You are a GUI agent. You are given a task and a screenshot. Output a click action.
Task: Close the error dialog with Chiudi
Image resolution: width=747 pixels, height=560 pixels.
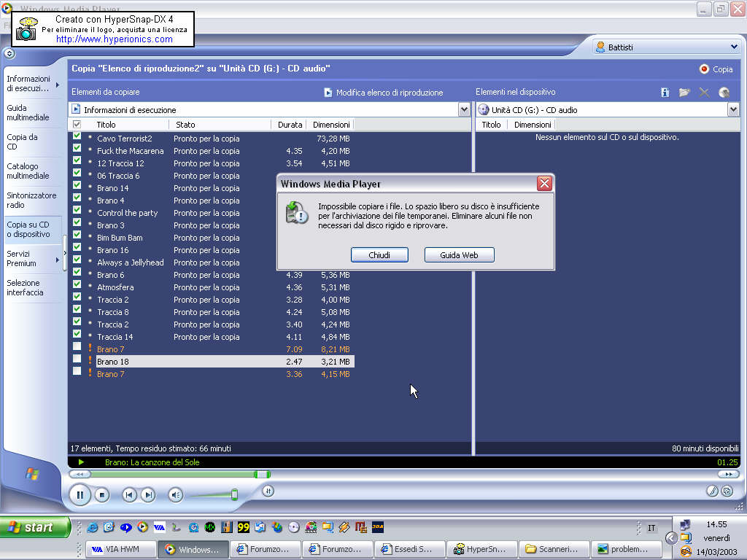379,254
